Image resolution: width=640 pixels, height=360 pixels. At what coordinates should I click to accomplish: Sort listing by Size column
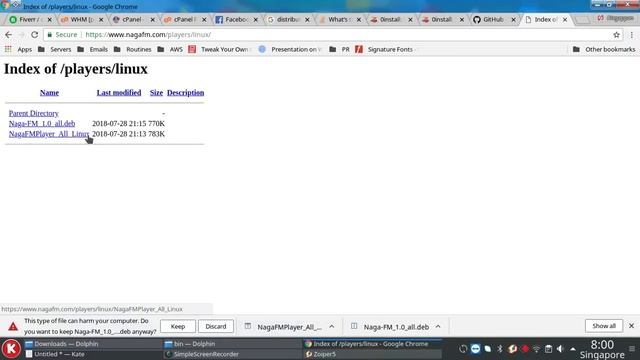[x=156, y=93]
